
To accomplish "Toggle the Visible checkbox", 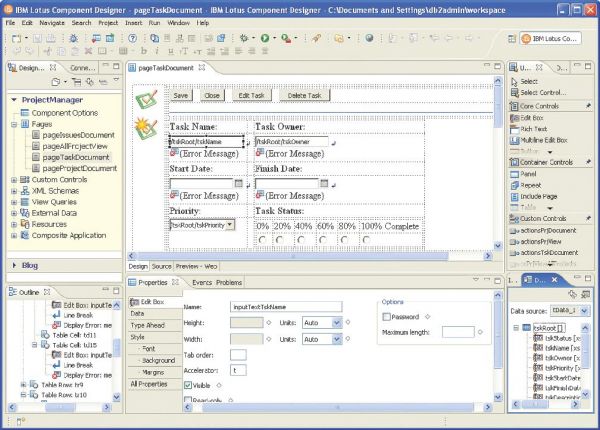I will point(188,385).
